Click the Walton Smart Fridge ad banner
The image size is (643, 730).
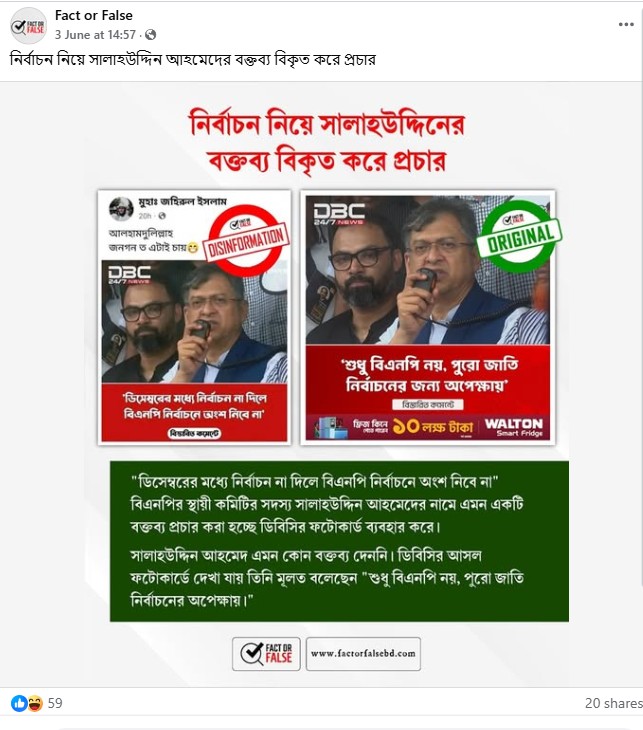[x=427, y=427]
